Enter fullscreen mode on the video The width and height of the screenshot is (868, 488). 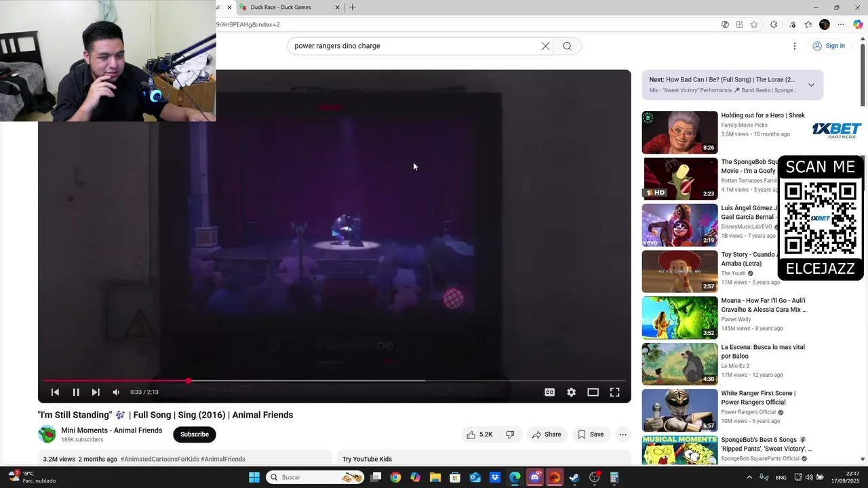[614, 392]
